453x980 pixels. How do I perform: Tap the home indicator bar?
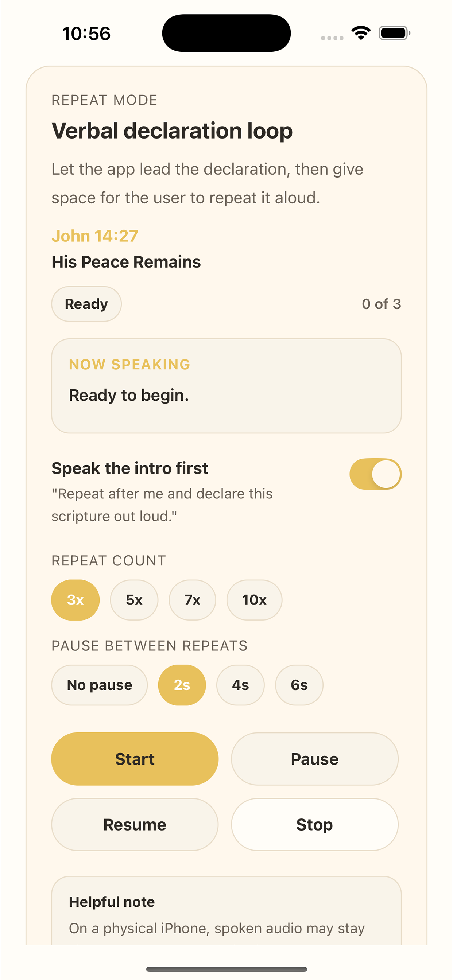pyautogui.click(x=226, y=969)
